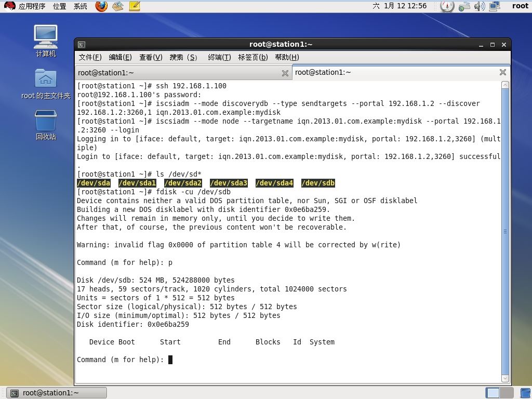The height and width of the screenshot is (399, 532).
Task: Open the 终端(T) menu
Action: 220,57
